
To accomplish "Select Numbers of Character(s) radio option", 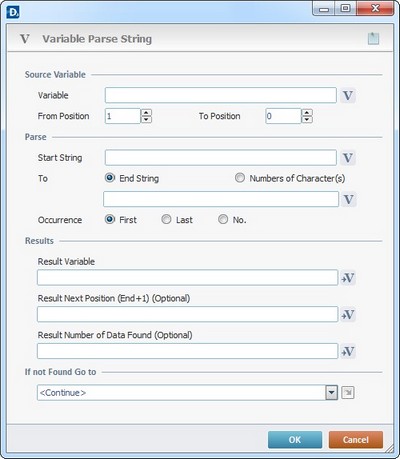I will (x=240, y=178).
